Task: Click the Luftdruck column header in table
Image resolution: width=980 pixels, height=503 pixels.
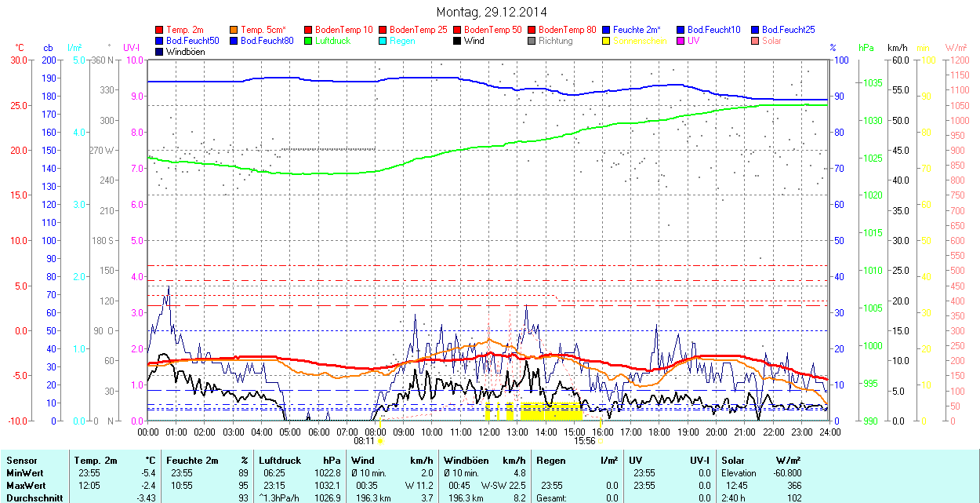Action: coord(279,461)
